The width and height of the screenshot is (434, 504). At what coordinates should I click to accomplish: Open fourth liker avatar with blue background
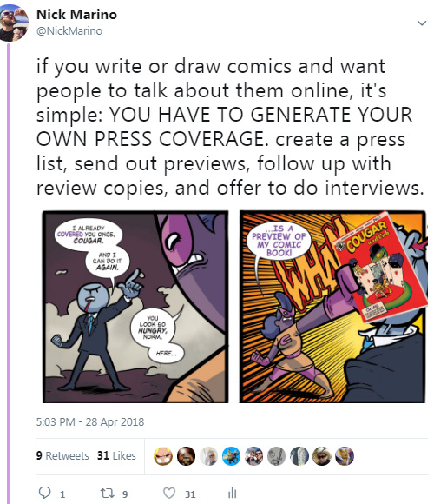(231, 456)
